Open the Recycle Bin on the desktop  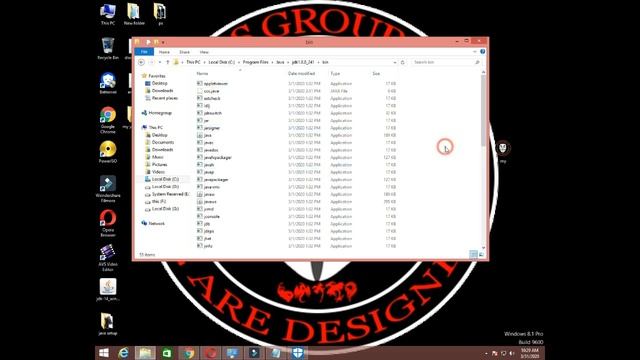coord(108,49)
